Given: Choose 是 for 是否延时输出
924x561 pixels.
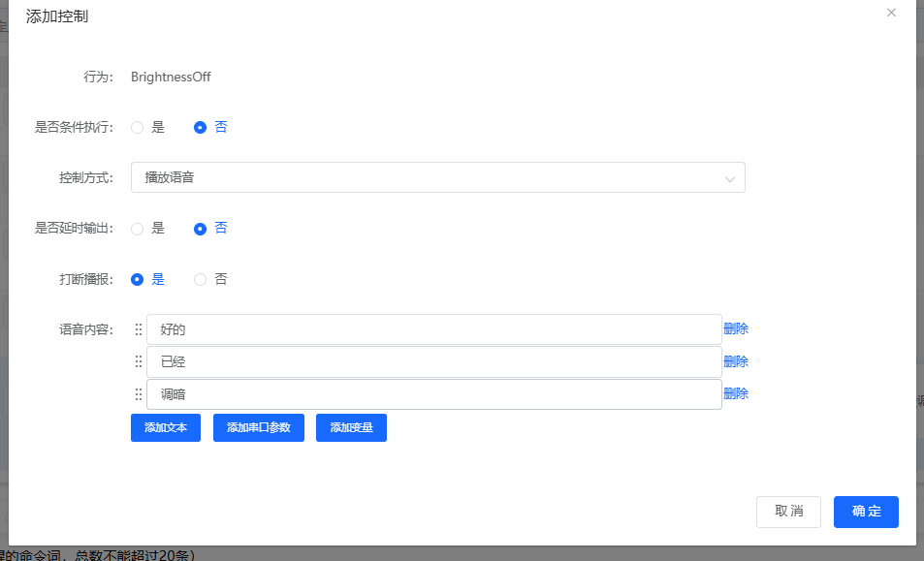Looking at the screenshot, I should (x=138, y=229).
